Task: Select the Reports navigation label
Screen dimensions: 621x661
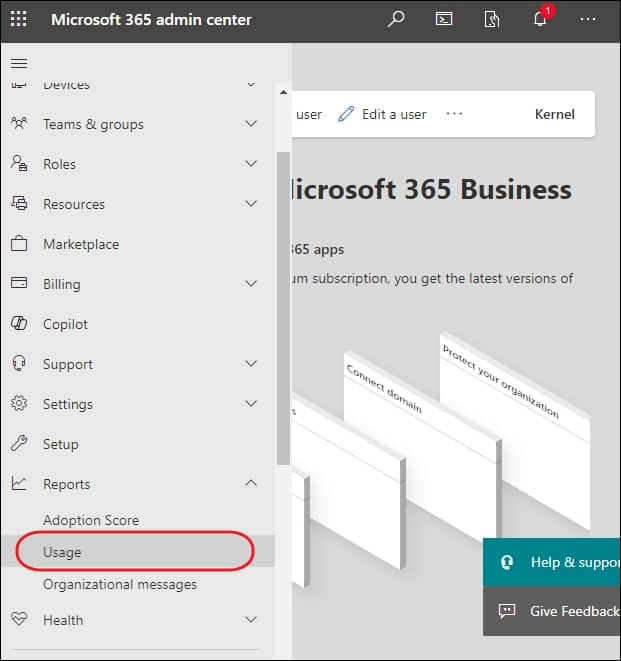Action: (x=67, y=484)
